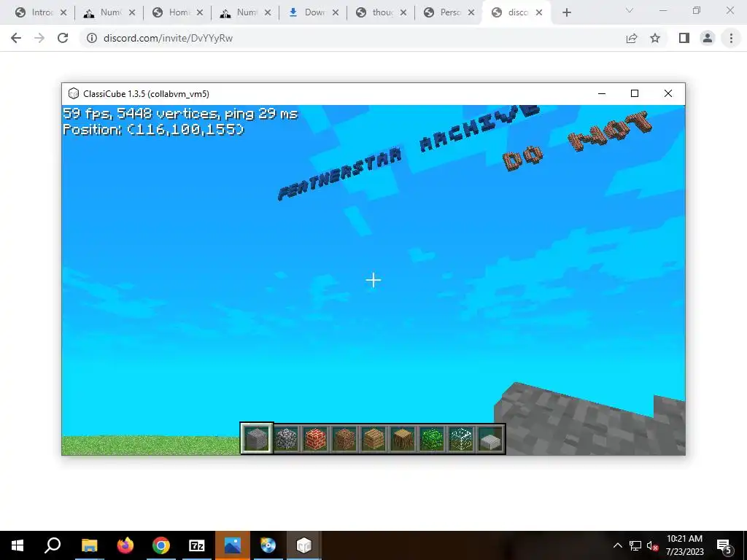Viewport: 747px width, 560px height.
Task: Close the Hom tab
Action: point(200,13)
